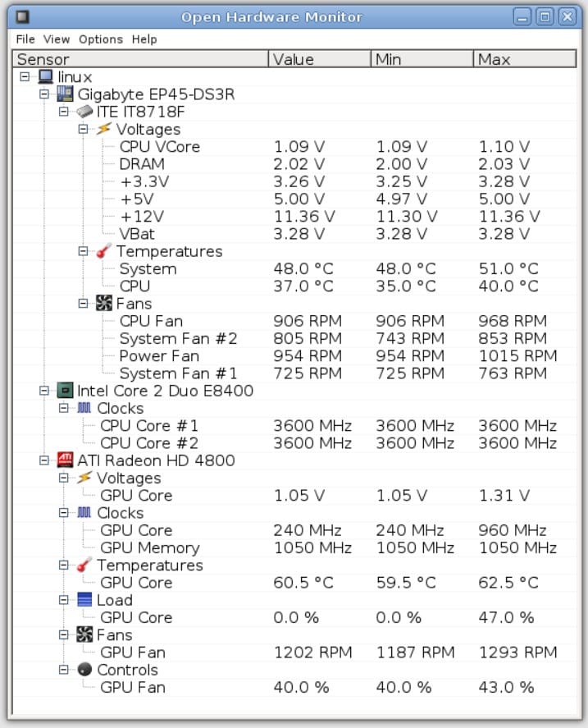The height and width of the screenshot is (728, 588).
Task: Collapse the Intel Clocks group
Action: (x=64, y=408)
